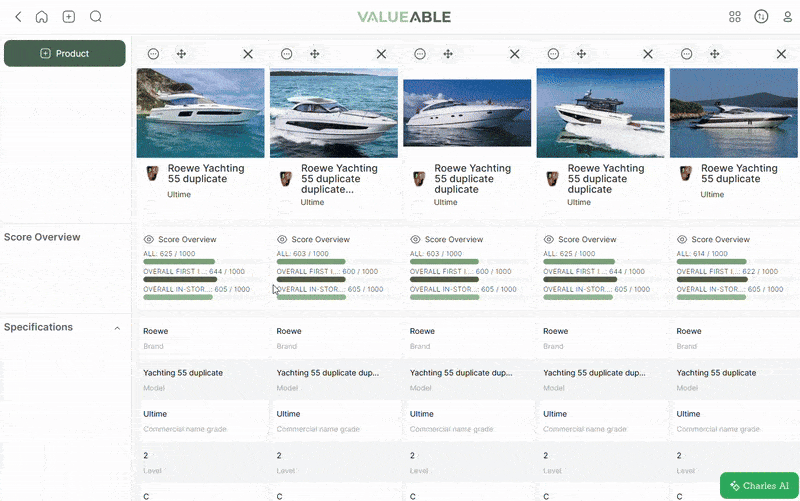Toggle Score Overview eye in first column
This screenshot has width=800, height=501.
tap(149, 240)
